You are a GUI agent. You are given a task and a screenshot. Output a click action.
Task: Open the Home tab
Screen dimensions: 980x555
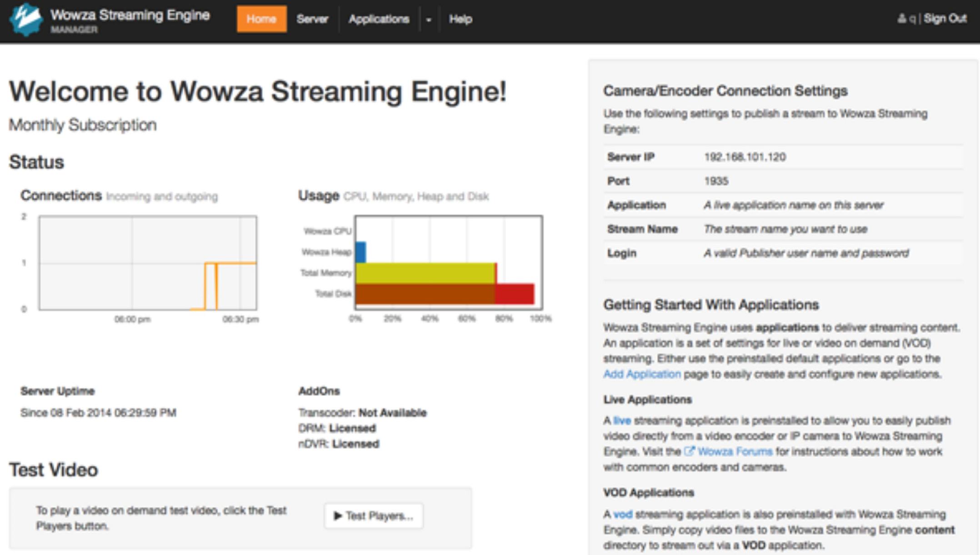[261, 19]
